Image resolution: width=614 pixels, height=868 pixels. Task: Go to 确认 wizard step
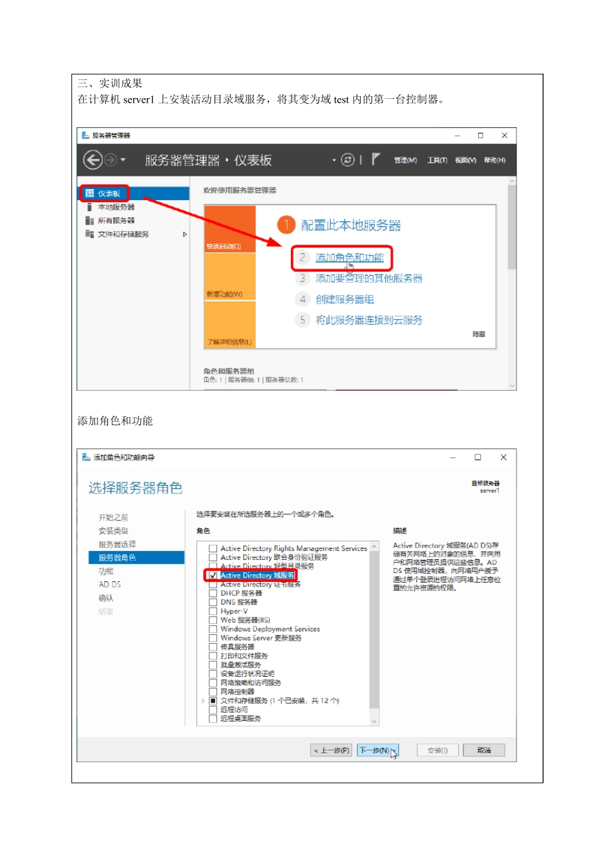click(106, 598)
